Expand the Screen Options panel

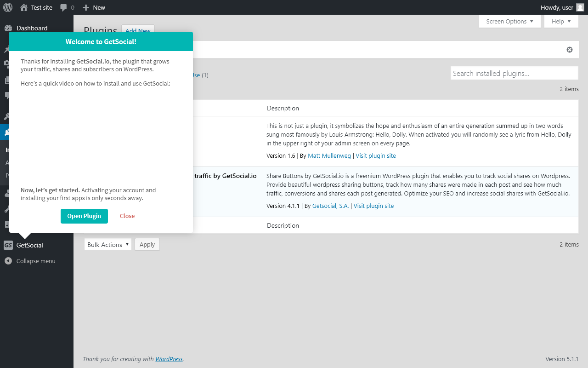[x=510, y=21]
